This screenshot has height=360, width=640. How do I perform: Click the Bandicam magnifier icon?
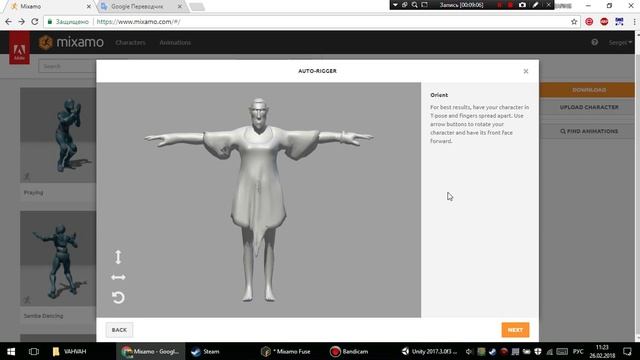(x=414, y=5)
